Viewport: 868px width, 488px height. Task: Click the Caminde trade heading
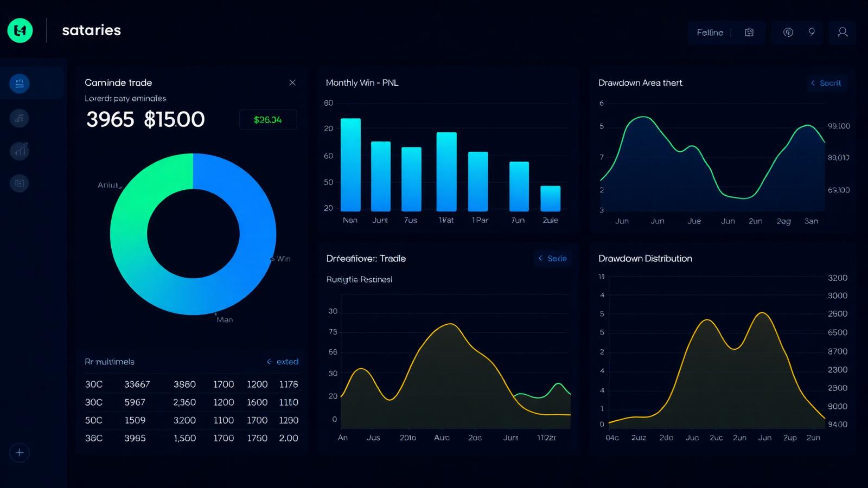coord(118,82)
